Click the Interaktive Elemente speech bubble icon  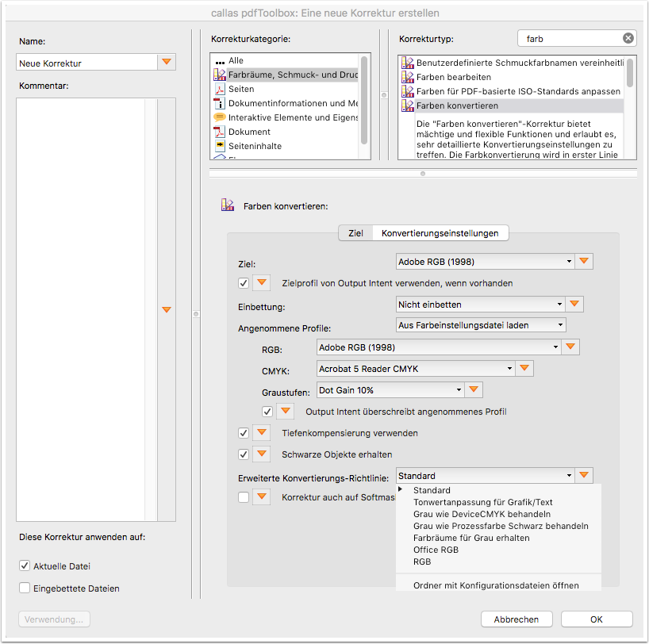[x=219, y=117]
